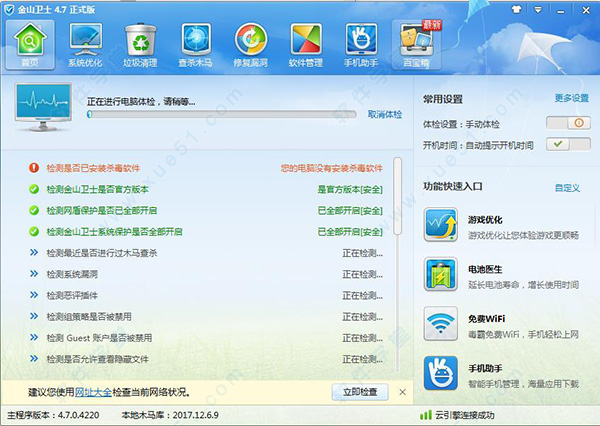The height and width of the screenshot is (426, 600).
Task: Open 垃圾清理 trash cleanup
Action: pos(140,45)
